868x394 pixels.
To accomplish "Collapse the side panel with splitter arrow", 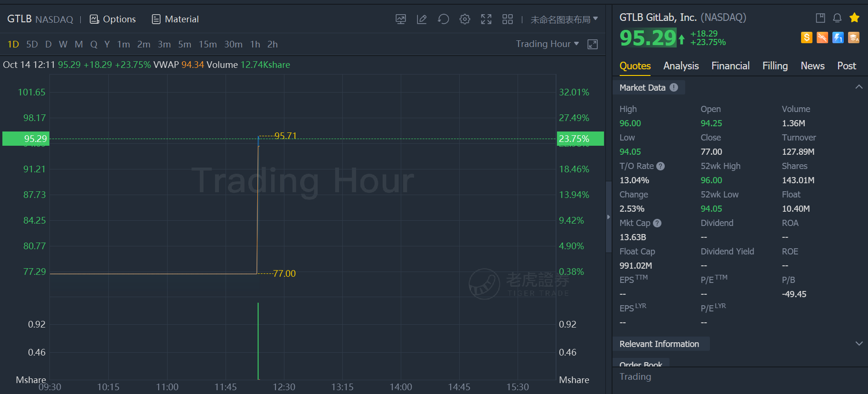I will click(x=608, y=217).
